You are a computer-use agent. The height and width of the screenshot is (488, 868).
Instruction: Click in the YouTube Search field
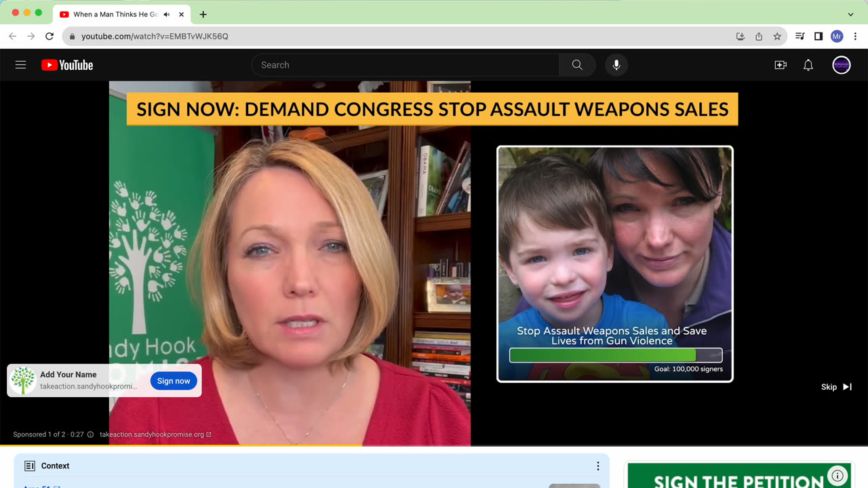406,65
